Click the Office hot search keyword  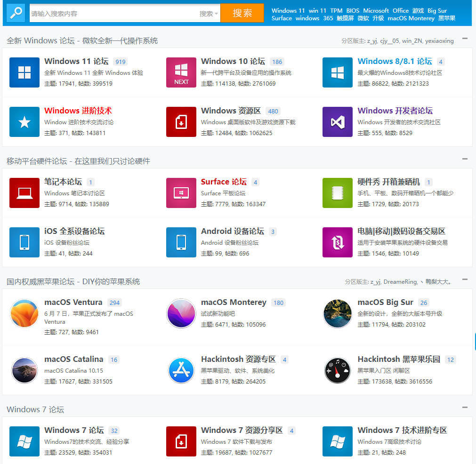tap(400, 11)
